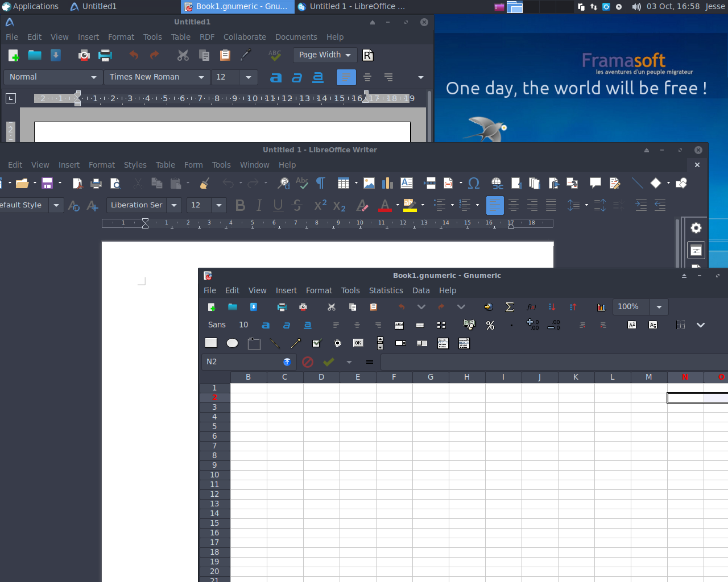Toggle Italic in LibreOffice Writer
Screen dimensions: 728x582
259,205
